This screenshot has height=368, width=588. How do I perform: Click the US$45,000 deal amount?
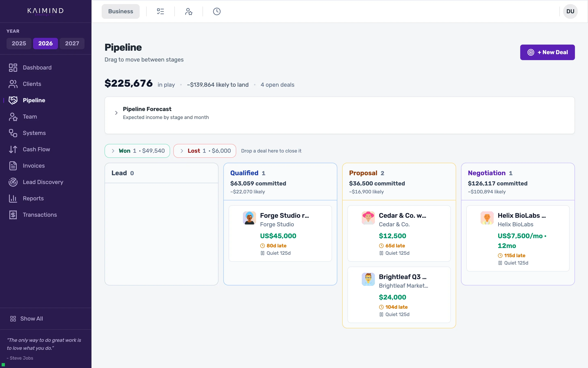(x=278, y=236)
